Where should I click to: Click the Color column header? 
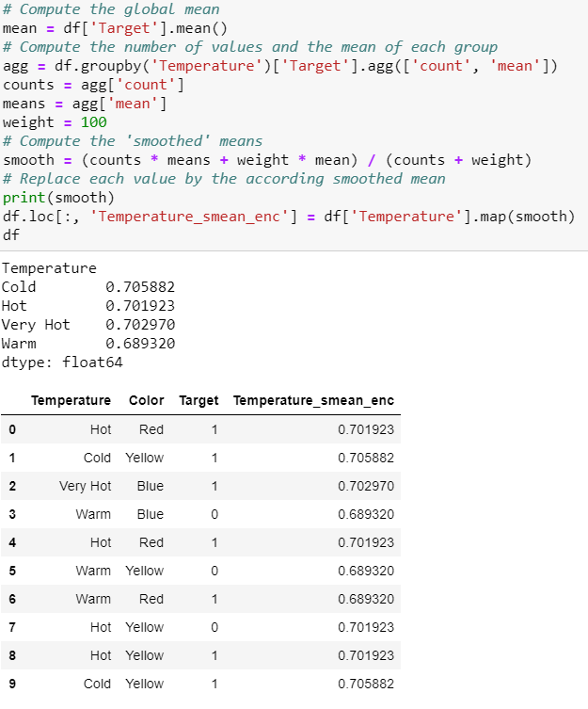146,400
